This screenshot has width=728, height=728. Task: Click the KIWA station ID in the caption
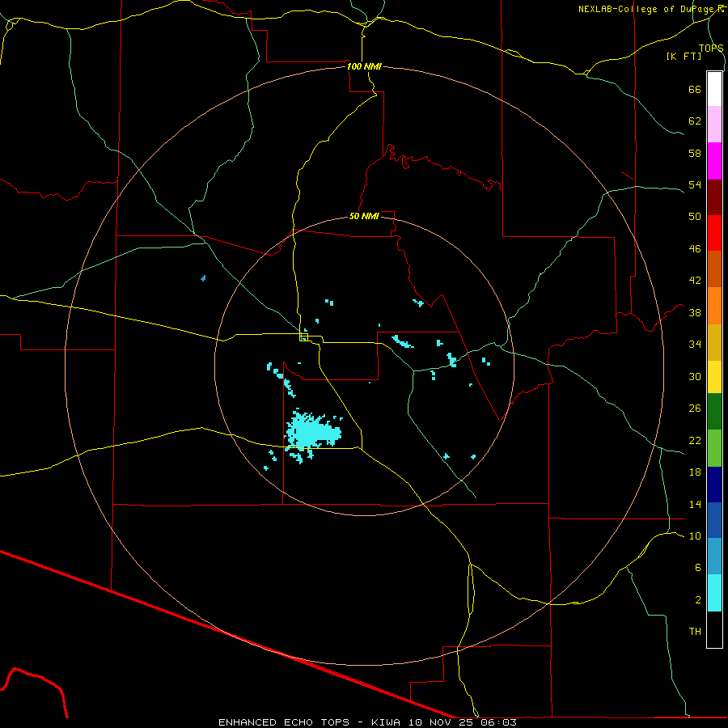[x=385, y=722]
